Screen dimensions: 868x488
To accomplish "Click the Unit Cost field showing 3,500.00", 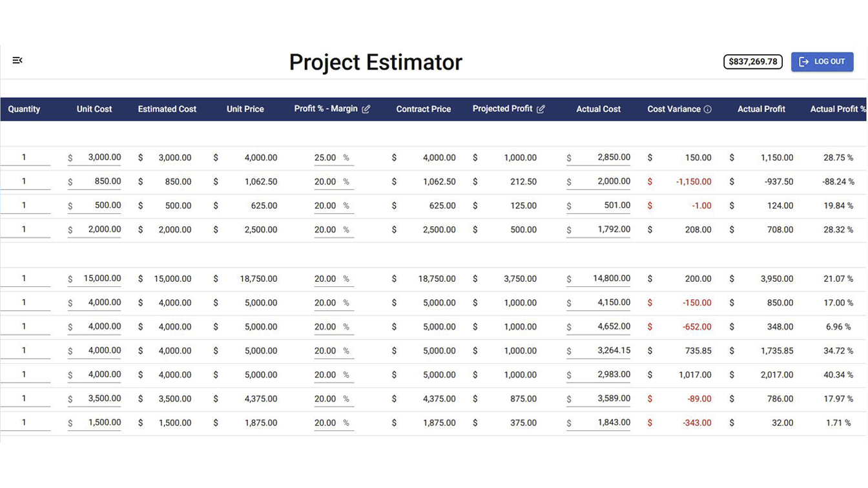I will coord(97,399).
